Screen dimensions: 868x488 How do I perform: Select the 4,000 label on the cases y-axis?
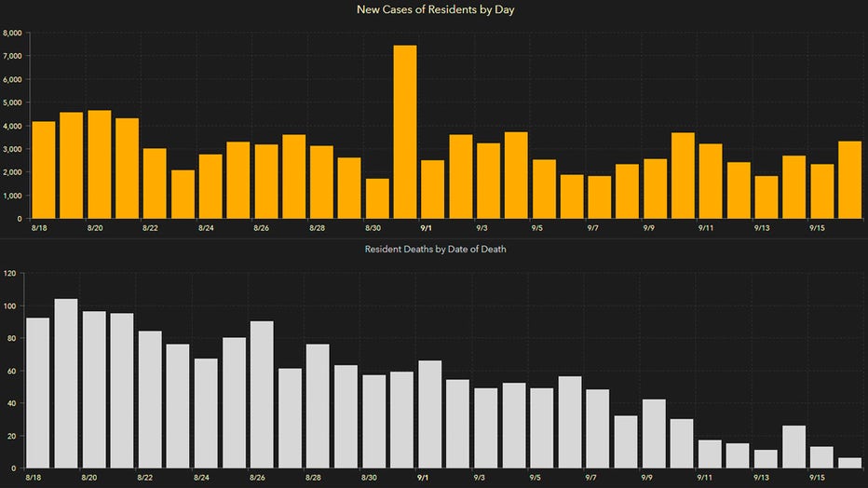[x=14, y=126]
